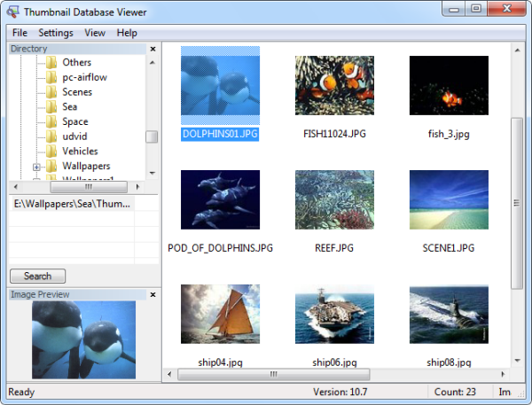The image size is (532, 405).
Task: Click the E:\Wallpapers\Sea path entry
Action: (x=73, y=204)
